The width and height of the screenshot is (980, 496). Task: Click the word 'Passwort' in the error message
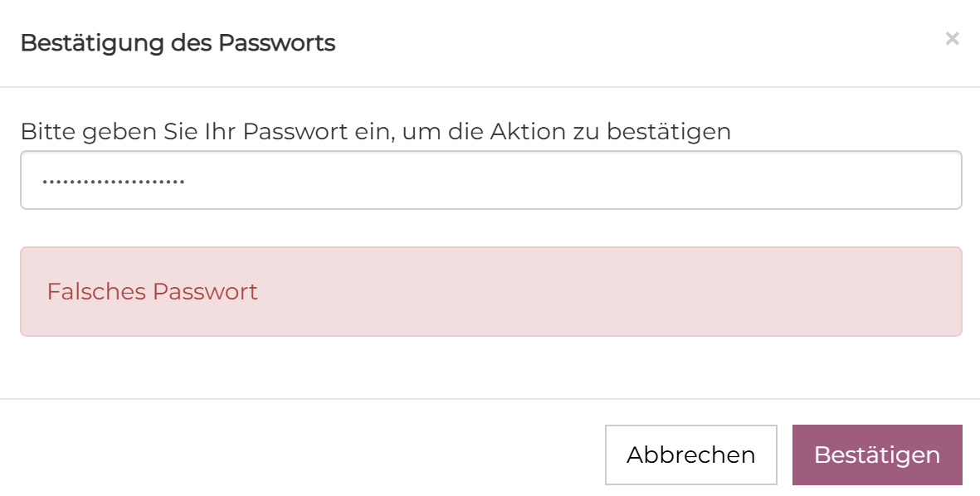206,291
